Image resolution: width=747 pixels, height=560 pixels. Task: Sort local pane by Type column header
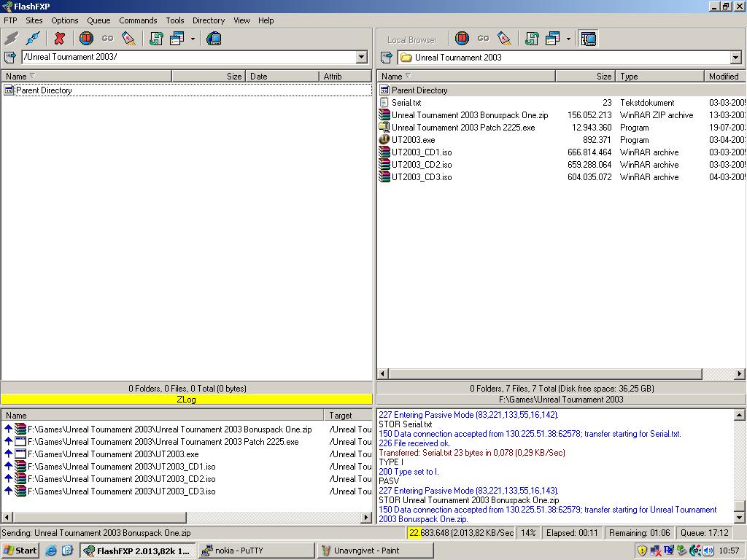pyautogui.click(x=659, y=76)
